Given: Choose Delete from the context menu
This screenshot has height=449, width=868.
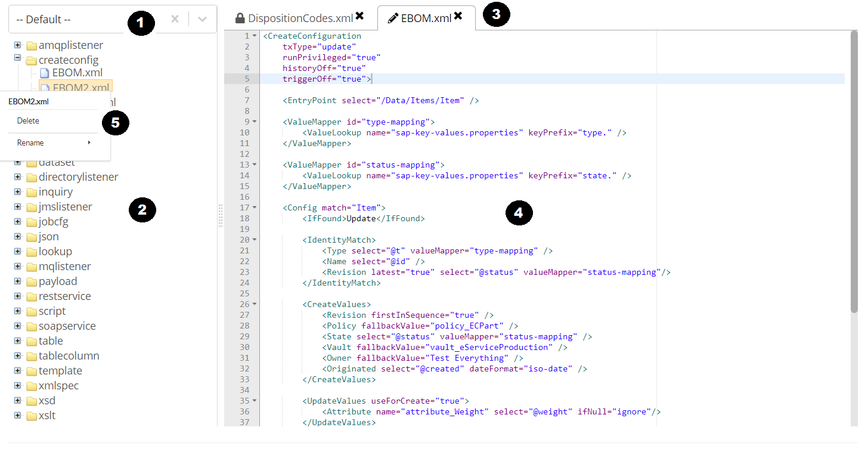Looking at the screenshot, I should (28, 120).
